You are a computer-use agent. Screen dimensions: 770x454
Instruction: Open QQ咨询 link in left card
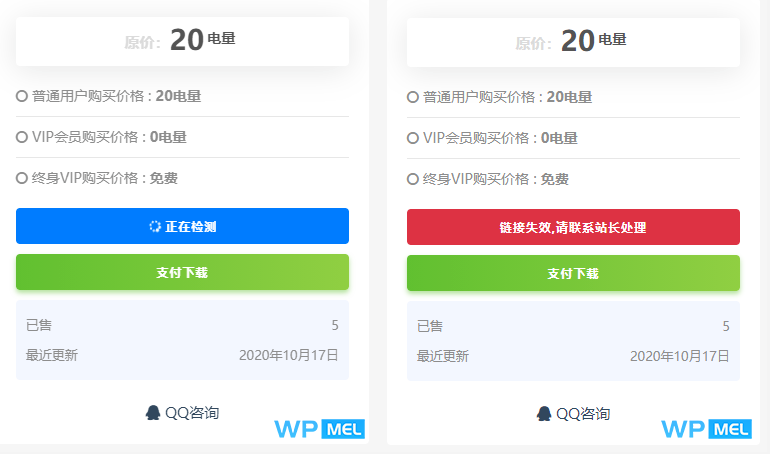(x=192, y=412)
